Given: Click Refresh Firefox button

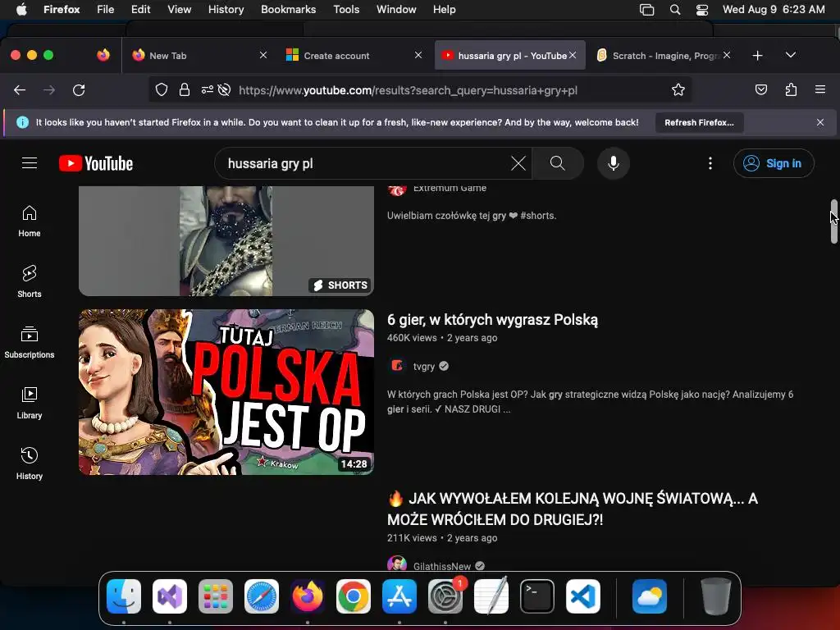Looking at the screenshot, I should click(x=699, y=122).
